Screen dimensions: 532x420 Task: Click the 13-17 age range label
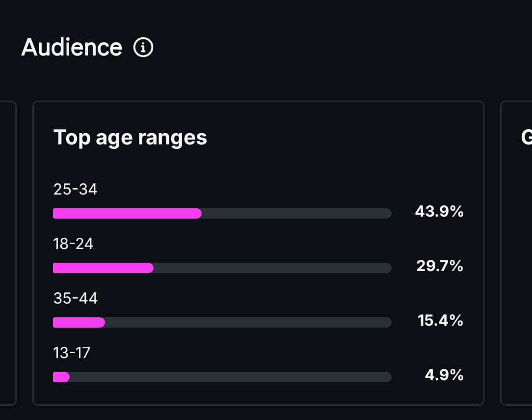pos(72,353)
